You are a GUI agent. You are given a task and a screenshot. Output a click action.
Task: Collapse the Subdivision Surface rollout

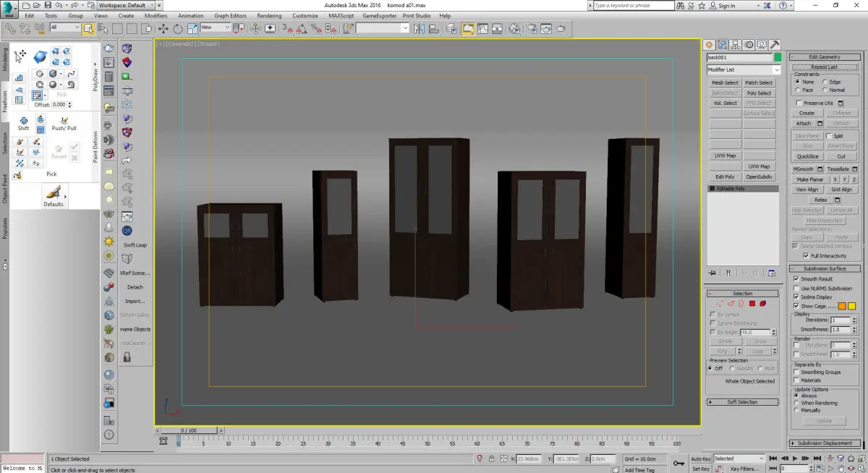pos(824,268)
